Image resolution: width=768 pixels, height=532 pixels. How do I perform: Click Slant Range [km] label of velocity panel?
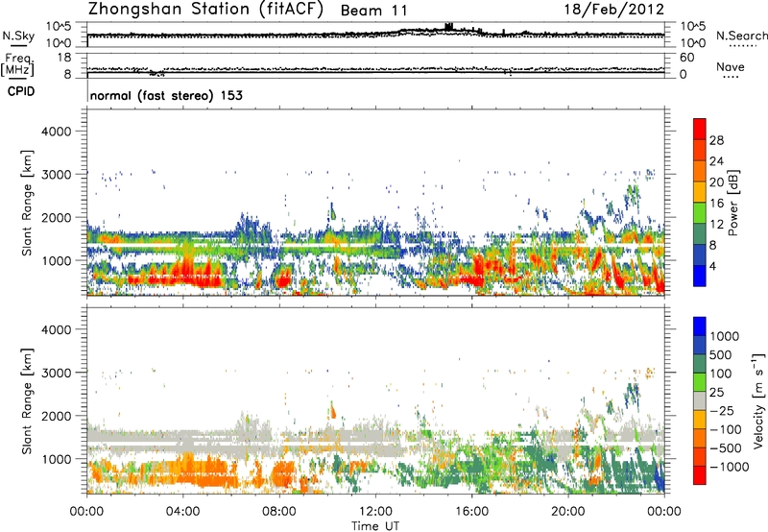(27, 401)
